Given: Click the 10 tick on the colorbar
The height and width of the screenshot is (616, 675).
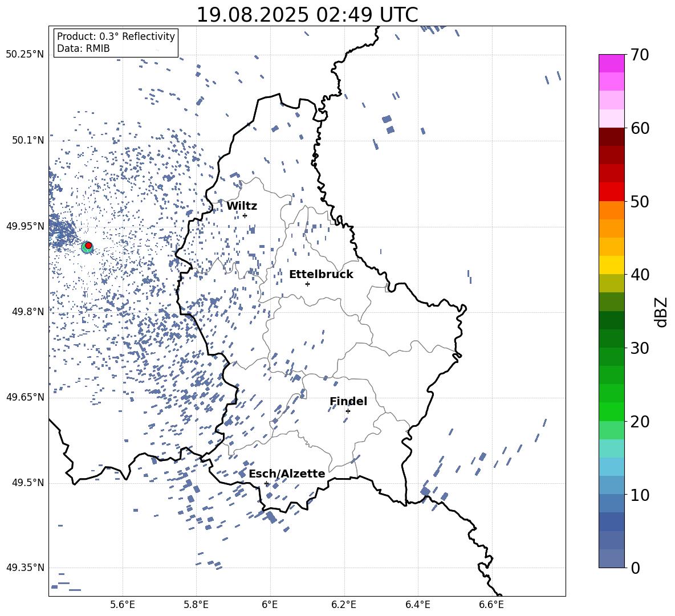Looking at the screenshot, I should coord(640,495).
